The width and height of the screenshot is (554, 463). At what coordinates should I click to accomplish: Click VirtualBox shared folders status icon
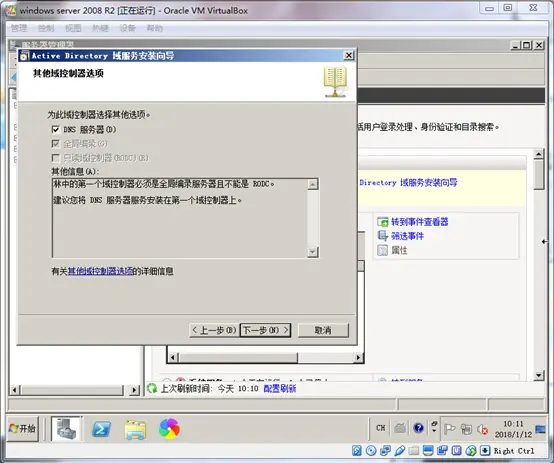pos(414,451)
